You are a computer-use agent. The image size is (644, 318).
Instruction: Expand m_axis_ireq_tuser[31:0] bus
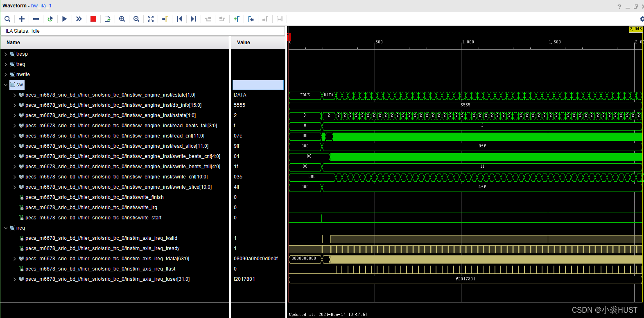pos(15,279)
